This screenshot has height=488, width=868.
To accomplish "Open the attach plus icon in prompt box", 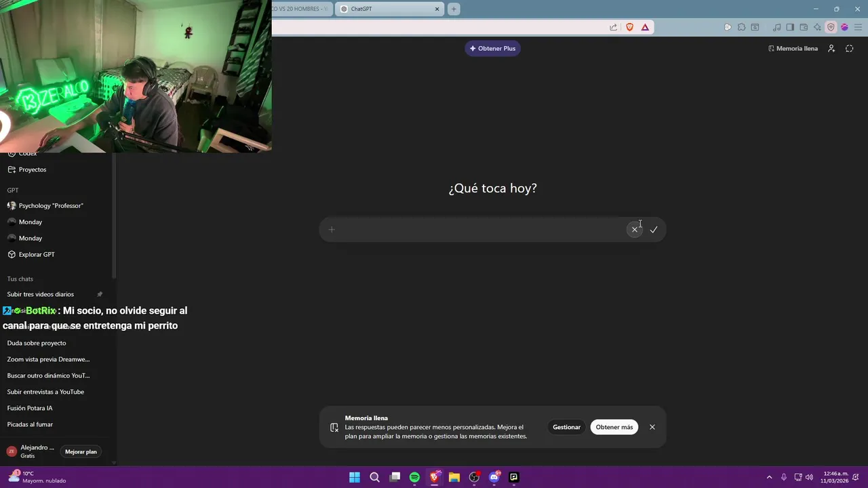I will (x=332, y=230).
